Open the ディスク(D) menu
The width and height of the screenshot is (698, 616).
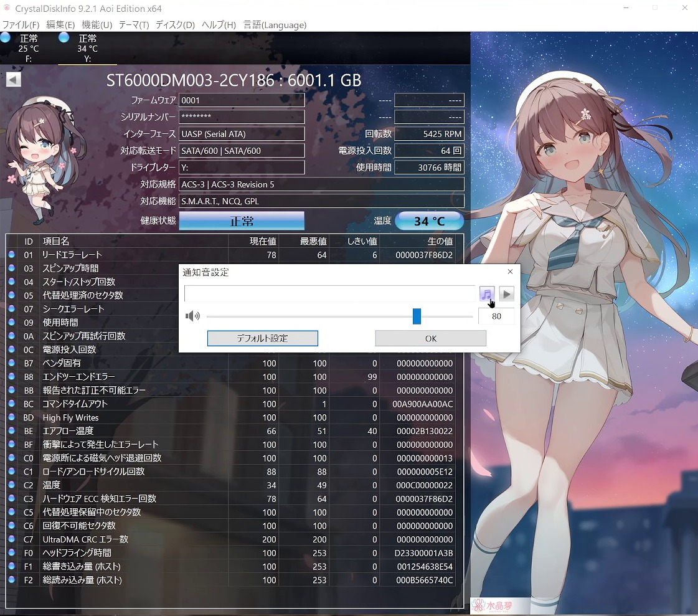pyautogui.click(x=175, y=25)
